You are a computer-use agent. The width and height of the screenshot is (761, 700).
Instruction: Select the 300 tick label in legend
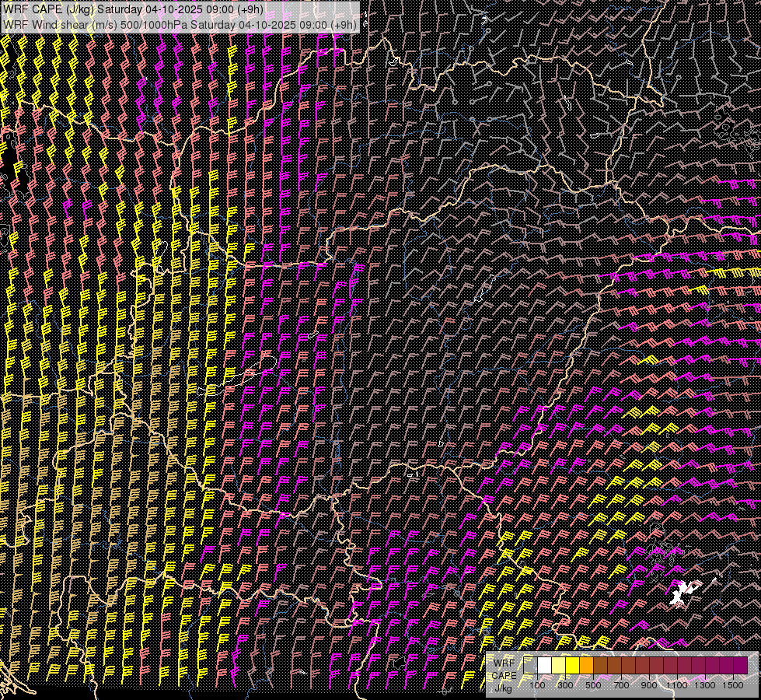click(565, 685)
